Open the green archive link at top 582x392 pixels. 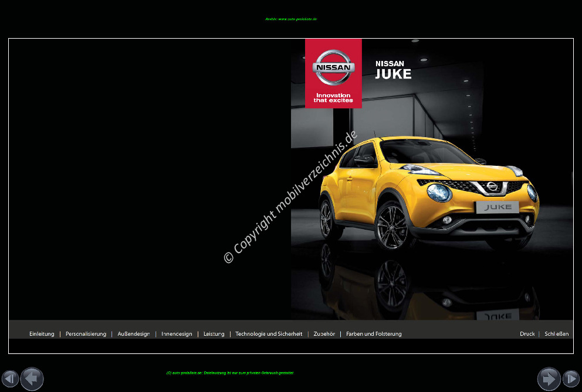click(x=291, y=19)
